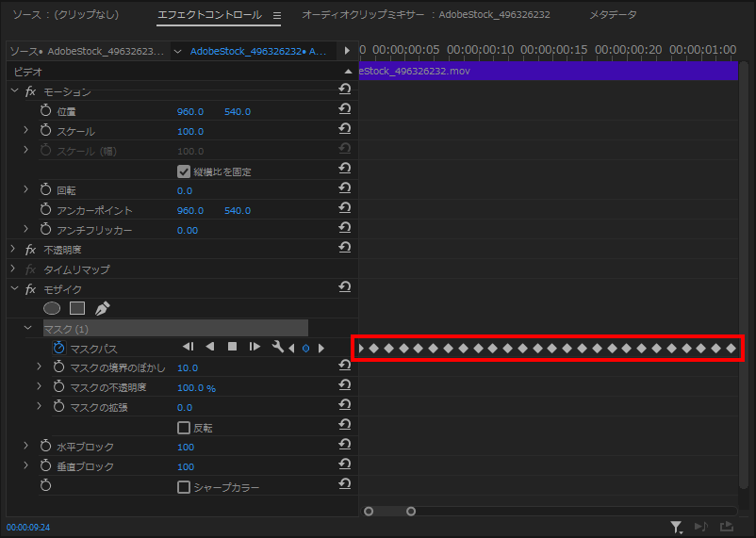The image size is (756, 538).
Task: Track selected mask forward one frame
Action: click(255, 347)
